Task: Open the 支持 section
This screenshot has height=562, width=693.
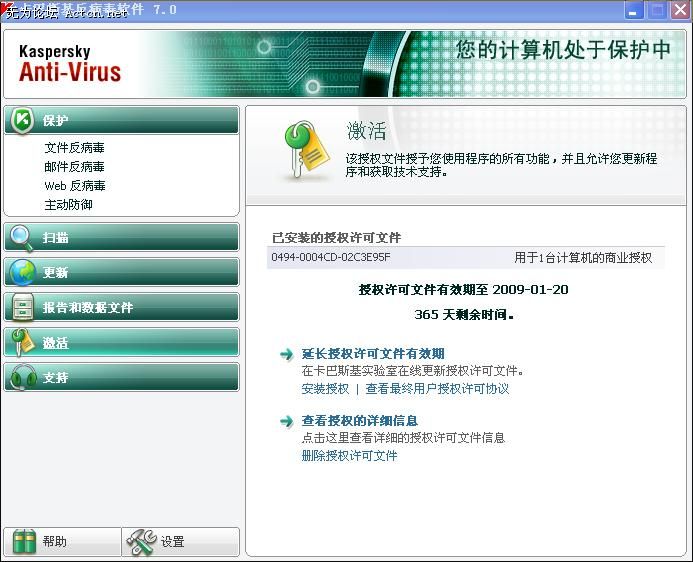Action: [122, 377]
